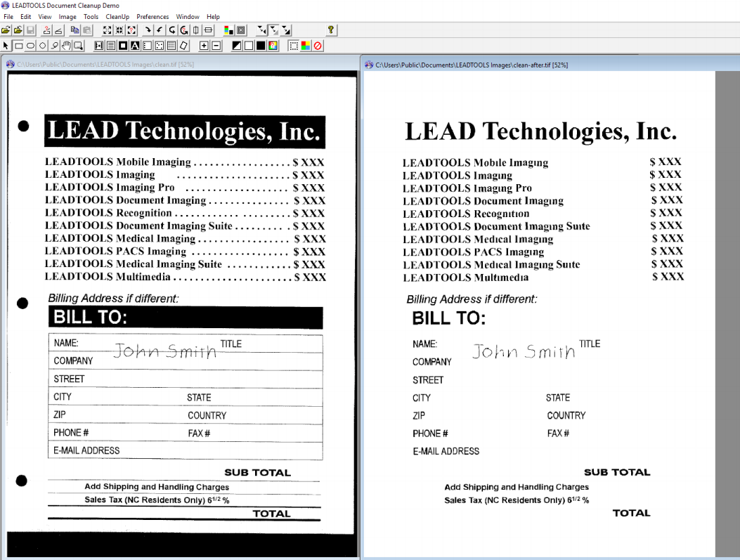Click the inward-pointing arrows shrink icon
Screen dimensions: 740x560
point(119,30)
